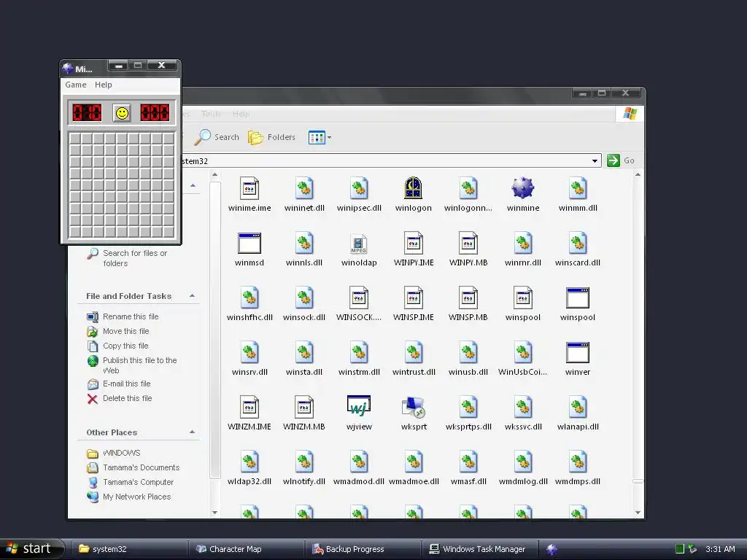Collapse the File and Folder Tasks section
The height and width of the screenshot is (560, 747).
click(192, 296)
